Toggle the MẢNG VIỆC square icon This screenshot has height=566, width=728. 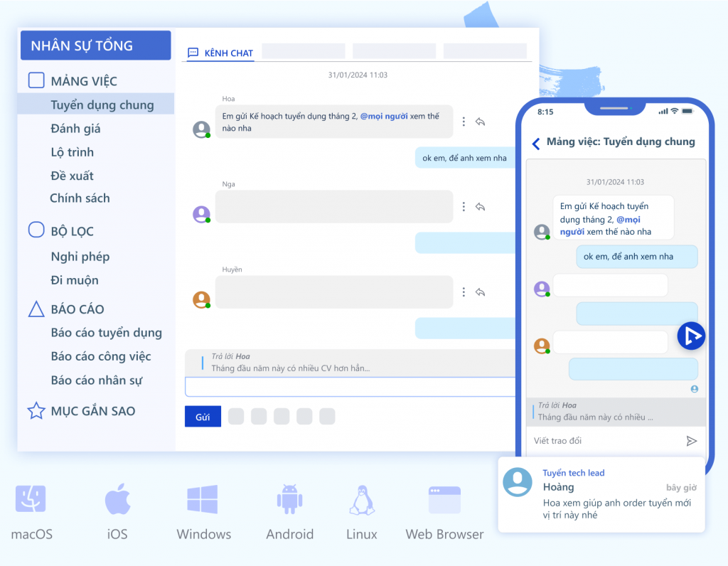coord(36,80)
